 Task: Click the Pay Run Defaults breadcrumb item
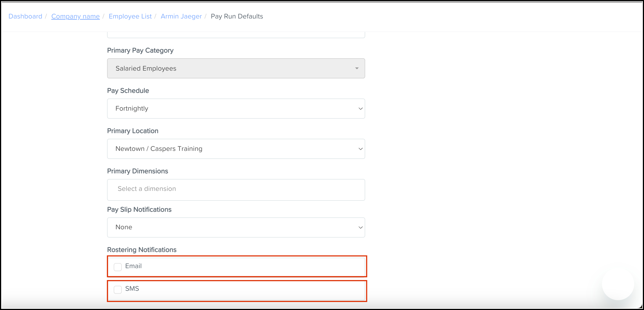[x=237, y=16]
